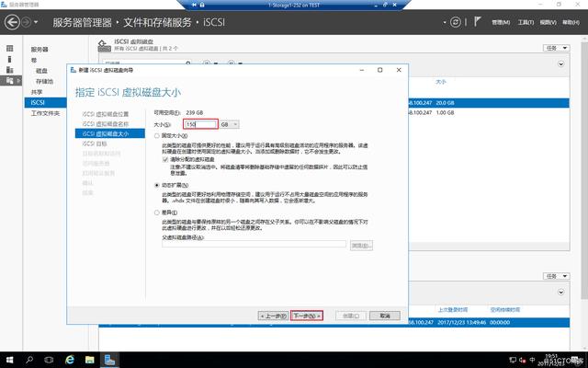The width and height of the screenshot is (588, 368).
Task: Launch Internet Explorer from the taskbar
Action: point(70,360)
